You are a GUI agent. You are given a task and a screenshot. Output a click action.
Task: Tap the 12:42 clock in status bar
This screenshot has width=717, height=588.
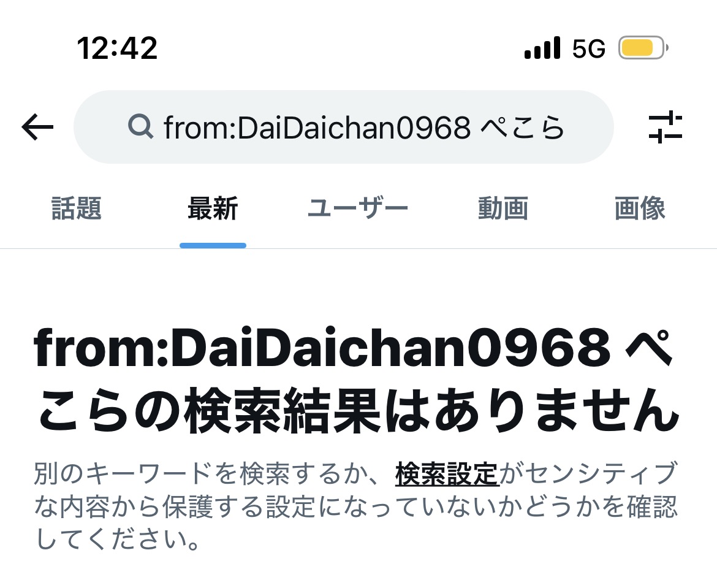(x=117, y=48)
